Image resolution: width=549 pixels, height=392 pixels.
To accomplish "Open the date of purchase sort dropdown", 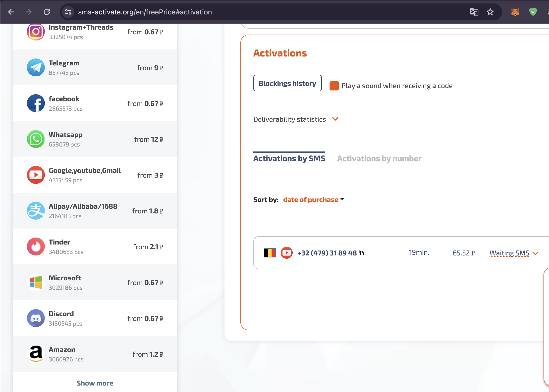I will pos(314,199).
